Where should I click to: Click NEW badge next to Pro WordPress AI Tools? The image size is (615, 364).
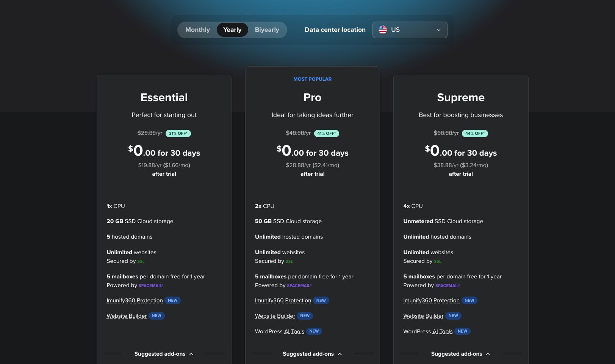(314, 331)
